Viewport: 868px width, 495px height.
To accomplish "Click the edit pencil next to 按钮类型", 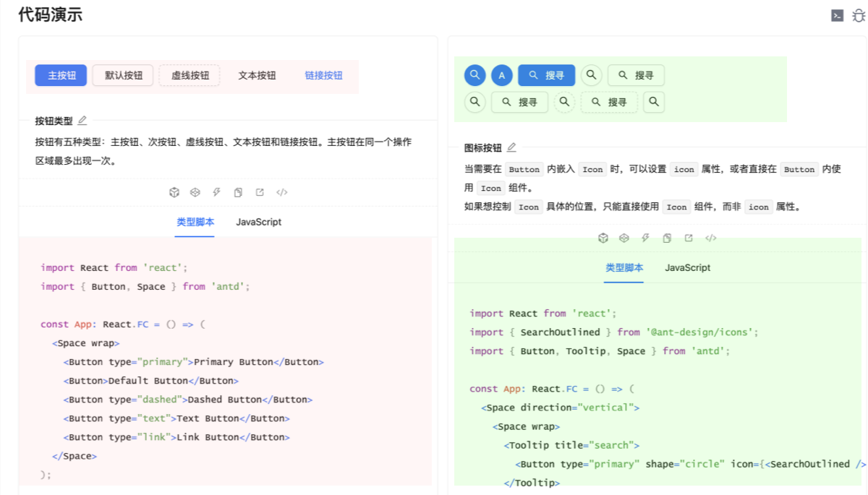I will 82,121.
